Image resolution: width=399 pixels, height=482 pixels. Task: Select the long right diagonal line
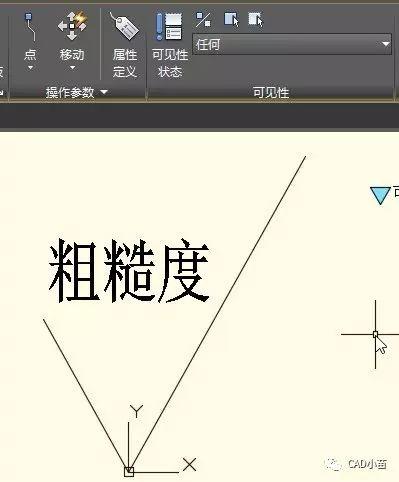217,313
